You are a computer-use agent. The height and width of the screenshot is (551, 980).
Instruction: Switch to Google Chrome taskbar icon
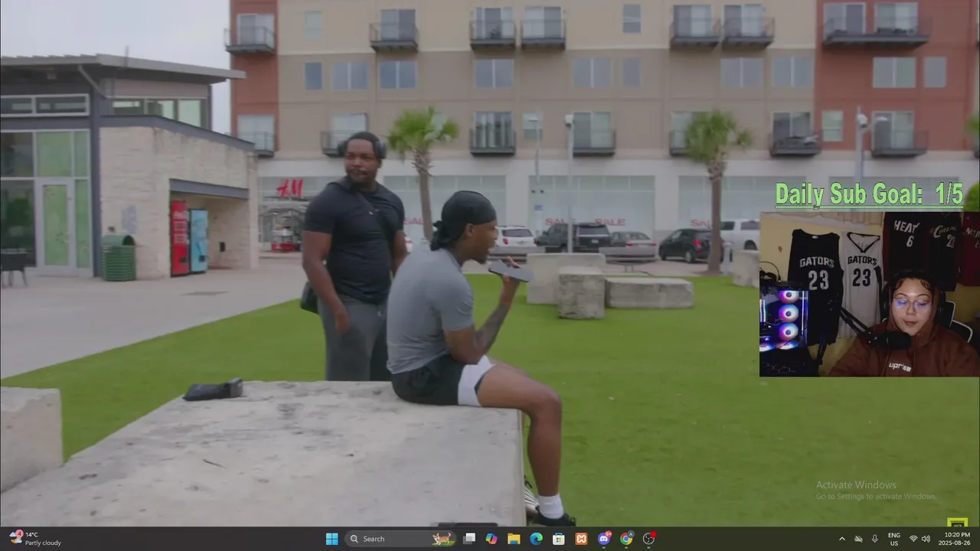point(626,539)
